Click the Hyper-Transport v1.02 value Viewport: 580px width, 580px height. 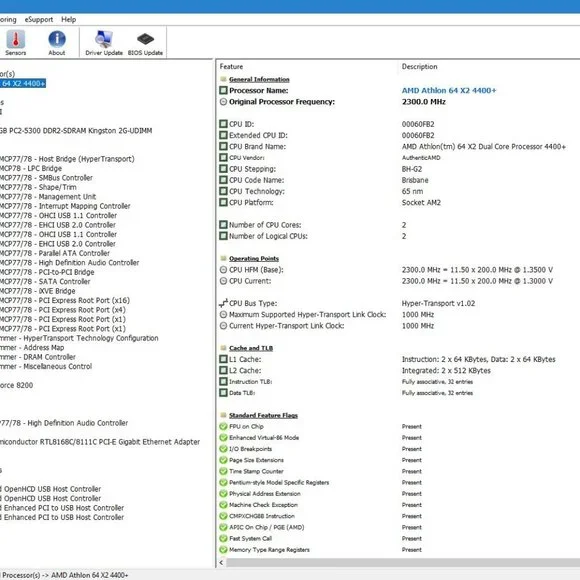pyautogui.click(x=438, y=303)
